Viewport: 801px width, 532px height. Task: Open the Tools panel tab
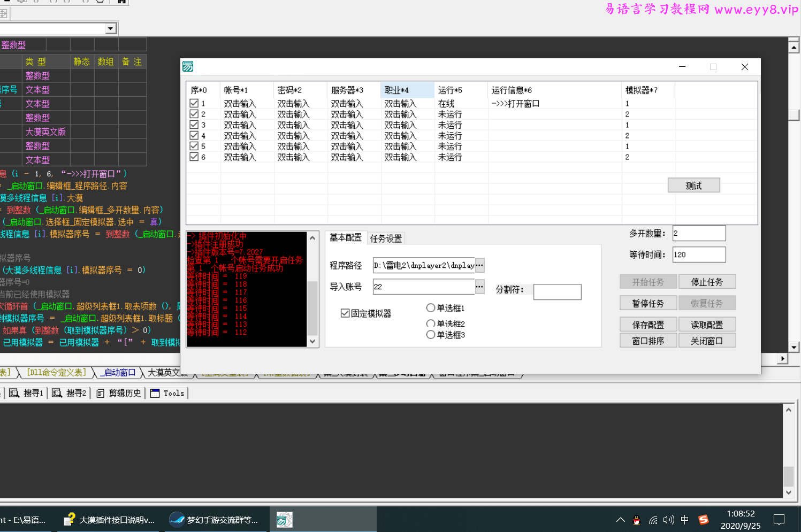[167, 394]
